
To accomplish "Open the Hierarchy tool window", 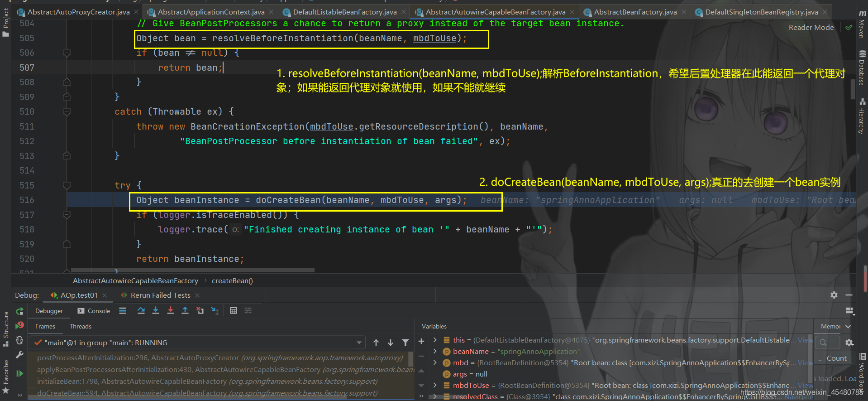I will click(x=863, y=116).
